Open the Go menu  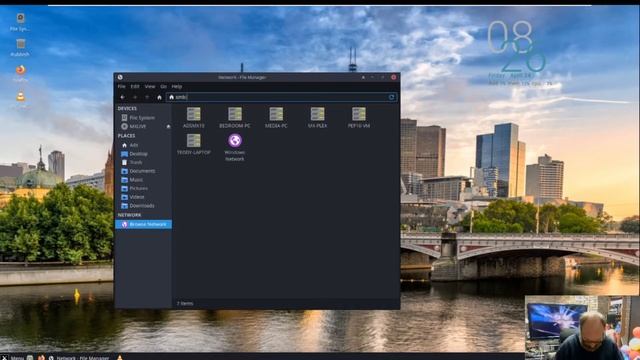[163, 87]
